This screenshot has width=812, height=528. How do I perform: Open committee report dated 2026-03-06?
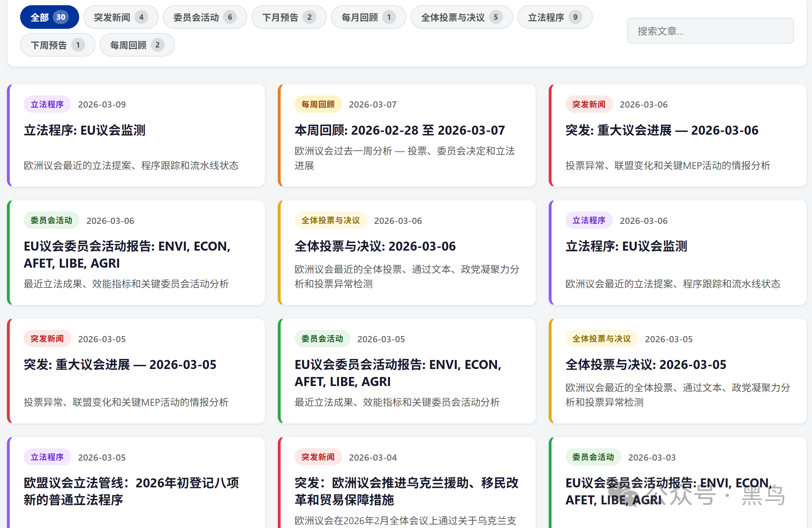click(127, 254)
